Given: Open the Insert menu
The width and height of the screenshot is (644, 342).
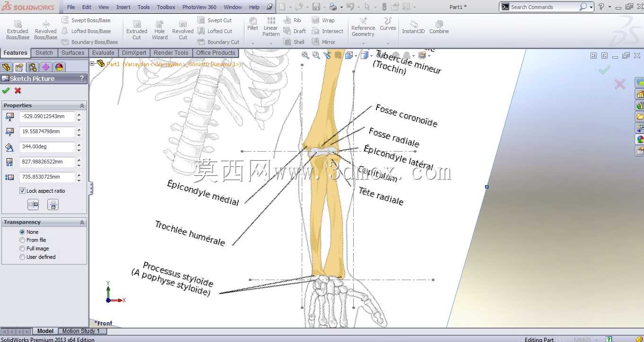Looking at the screenshot, I should point(123,7).
